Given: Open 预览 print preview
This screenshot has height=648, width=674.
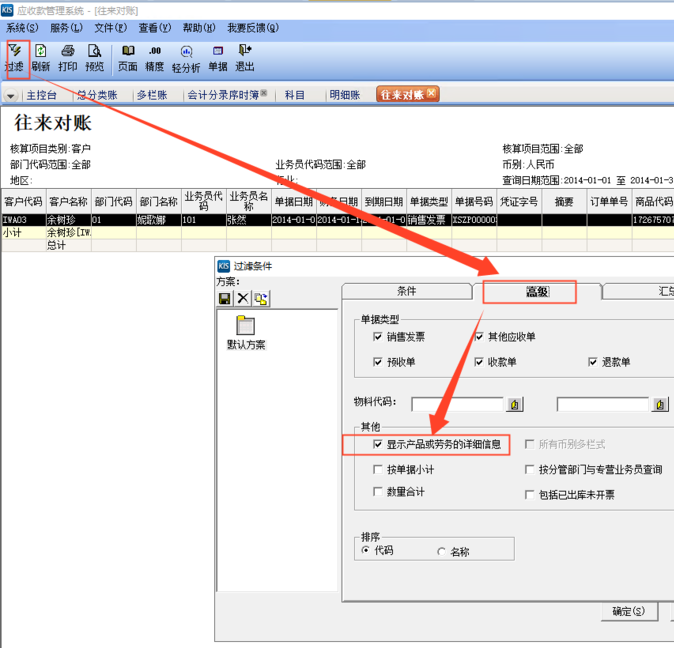Looking at the screenshot, I should point(94,57).
